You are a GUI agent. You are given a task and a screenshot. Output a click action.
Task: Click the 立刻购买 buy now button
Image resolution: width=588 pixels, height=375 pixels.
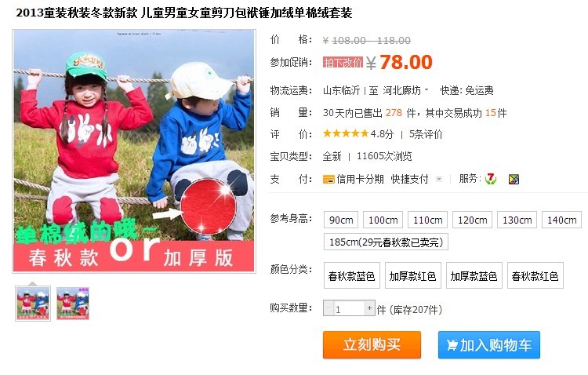pos(372,344)
